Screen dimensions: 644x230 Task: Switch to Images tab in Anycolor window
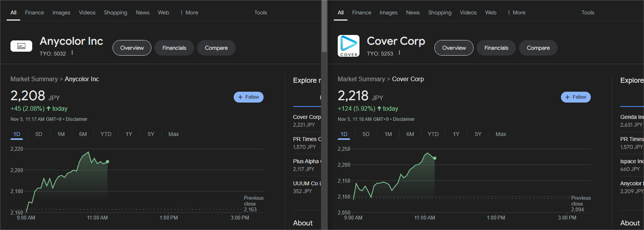click(x=61, y=12)
